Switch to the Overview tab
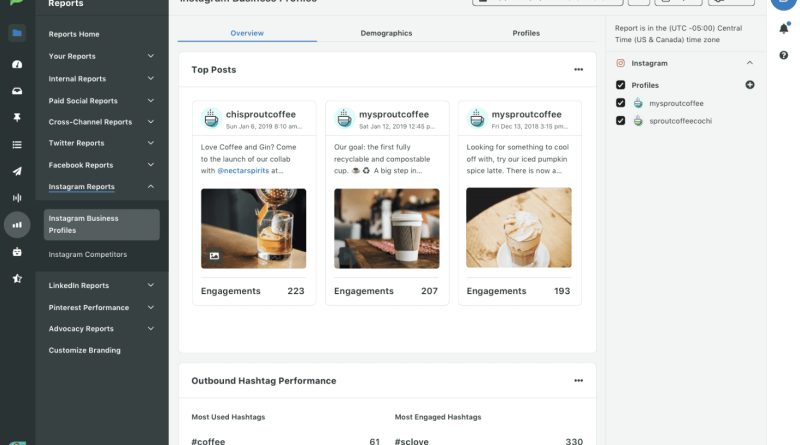800x445 pixels. 247,33
